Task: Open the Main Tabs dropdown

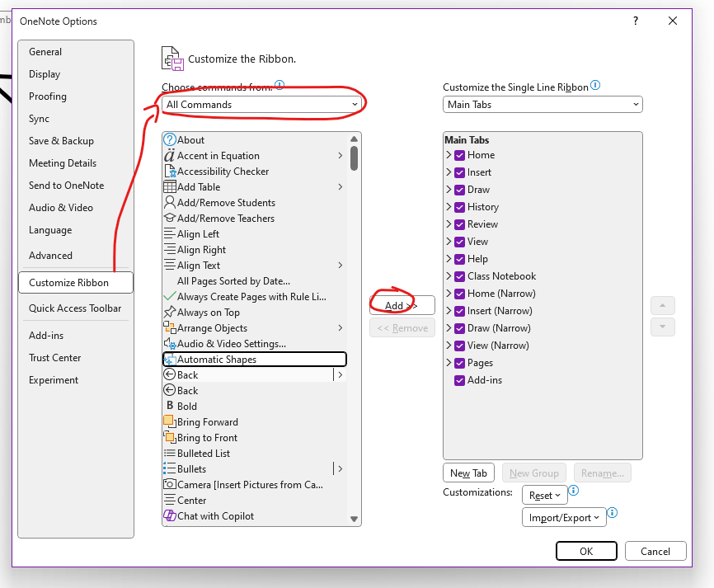Action: click(x=543, y=104)
